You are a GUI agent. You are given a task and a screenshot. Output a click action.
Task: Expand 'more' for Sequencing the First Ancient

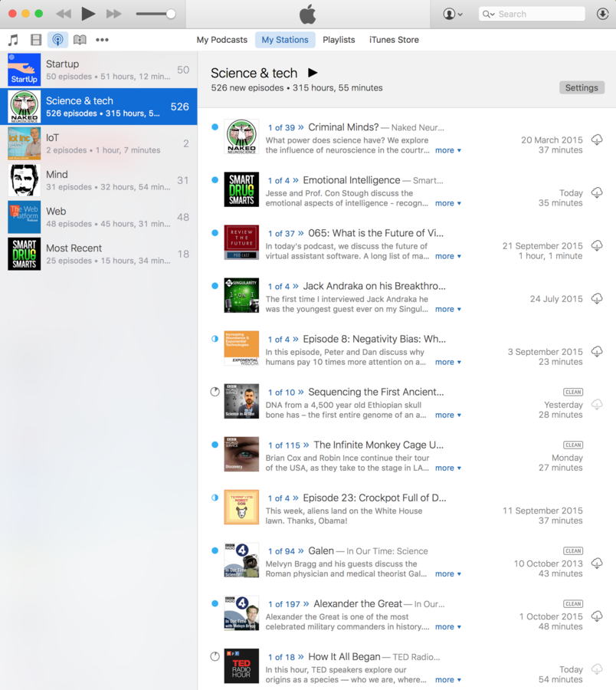(448, 415)
